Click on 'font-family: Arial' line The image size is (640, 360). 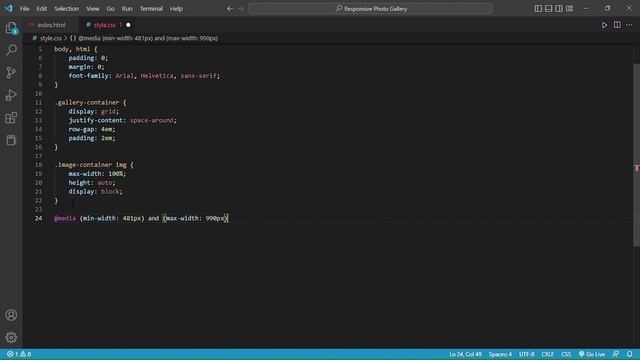[144, 76]
